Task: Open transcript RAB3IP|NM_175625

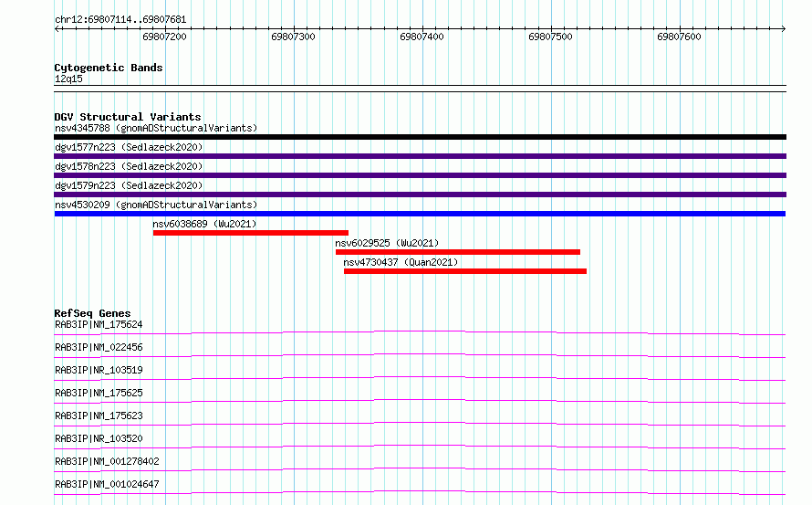Action: tap(99, 393)
